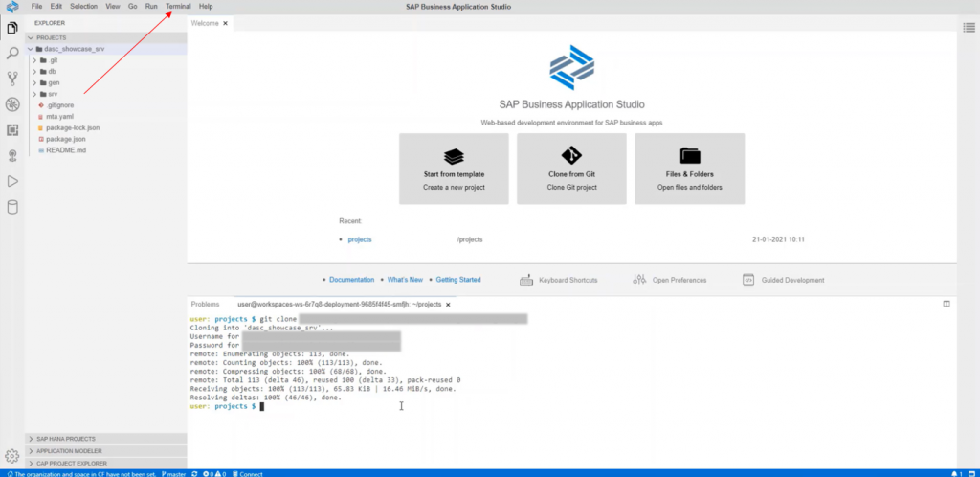Open the What's New link
This screenshot has width=980, height=477.
(405, 280)
